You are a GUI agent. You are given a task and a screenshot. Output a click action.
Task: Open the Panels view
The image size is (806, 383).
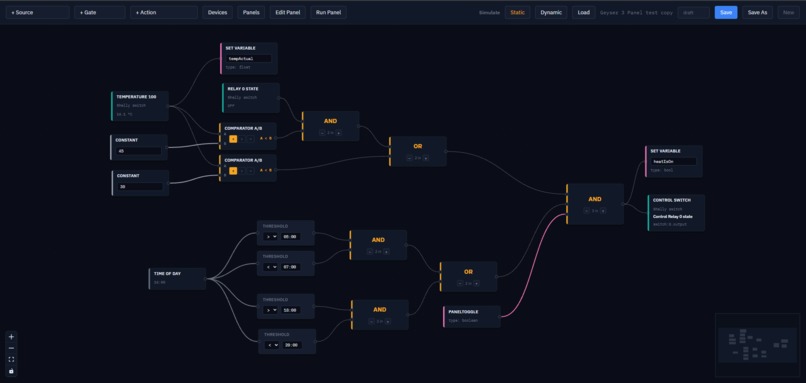(251, 12)
